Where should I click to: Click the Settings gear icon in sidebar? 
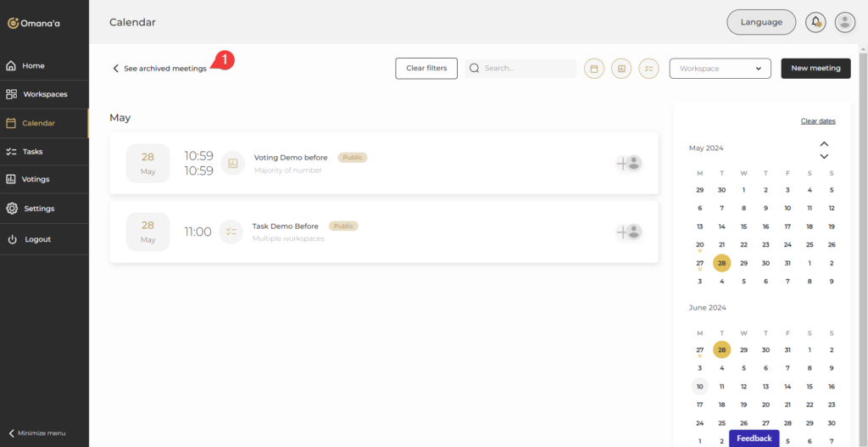pos(12,209)
